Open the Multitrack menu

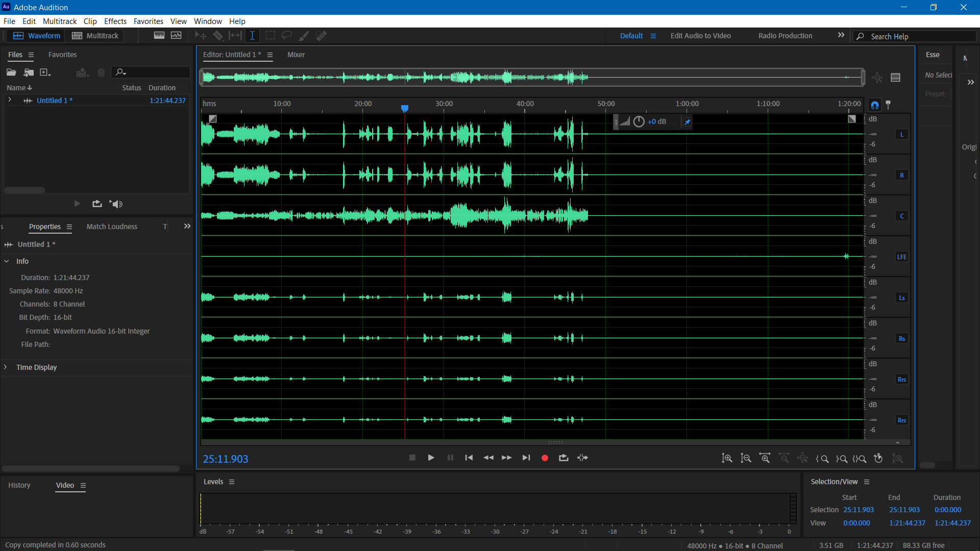click(60, 21)
